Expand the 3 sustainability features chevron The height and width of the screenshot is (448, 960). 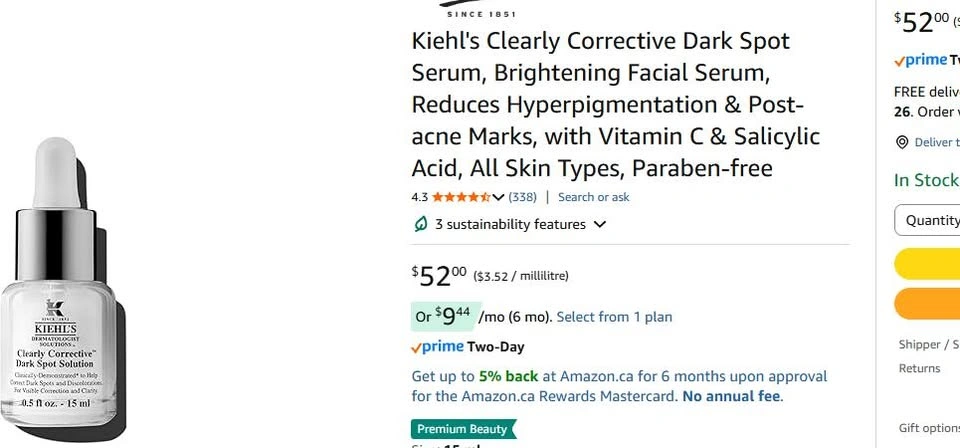pyautogui.click(x=600, y=224)
